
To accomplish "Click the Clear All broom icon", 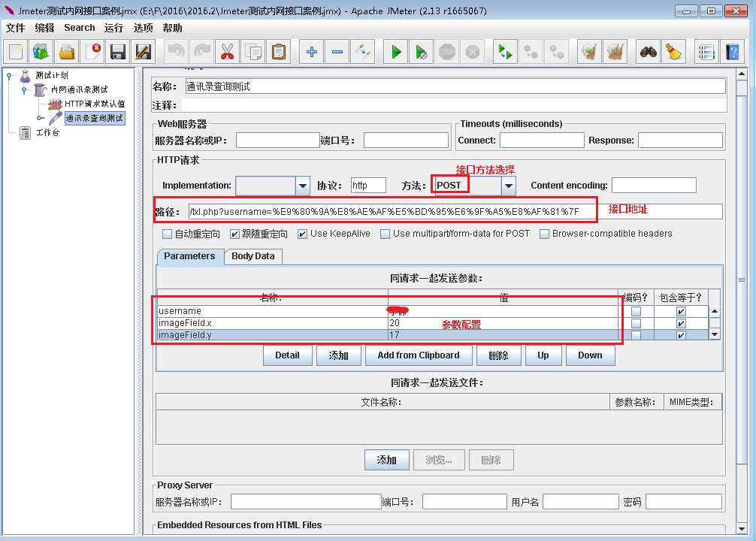I will point(615,52).
